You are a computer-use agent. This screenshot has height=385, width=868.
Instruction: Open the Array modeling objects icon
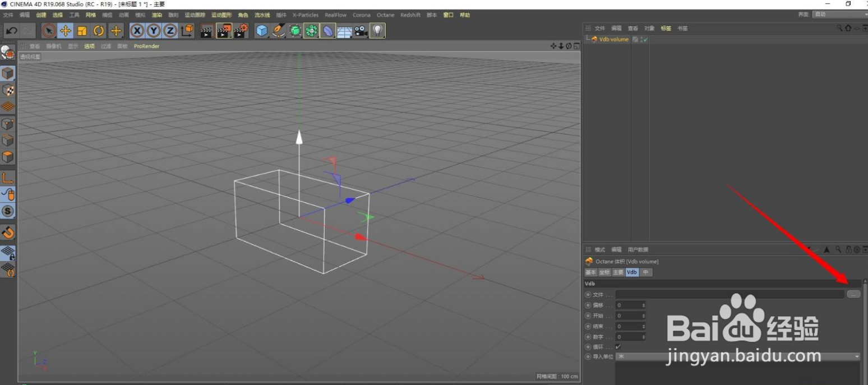click(x=311, y=31)
